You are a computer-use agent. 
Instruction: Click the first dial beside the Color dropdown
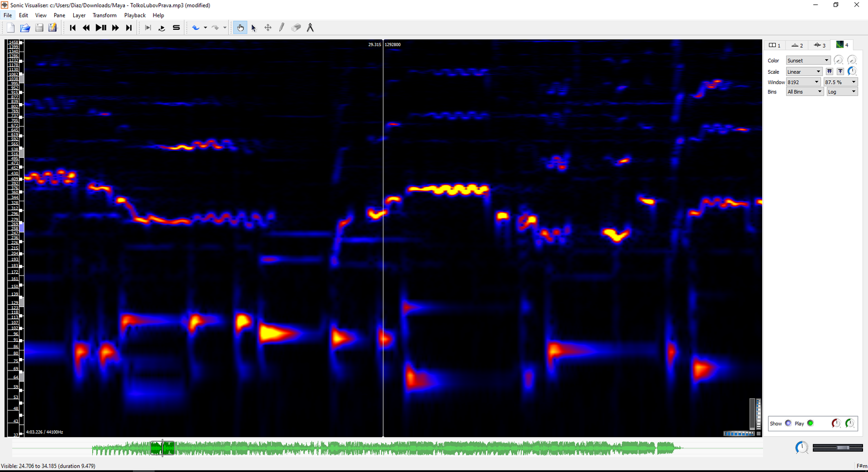click(x=838, y=60)
